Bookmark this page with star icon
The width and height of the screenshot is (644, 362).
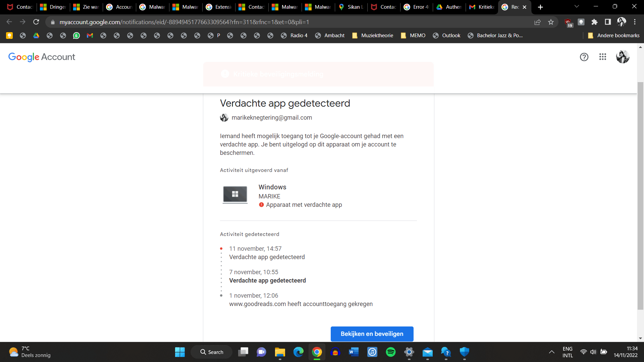click(x=551, y=22)
